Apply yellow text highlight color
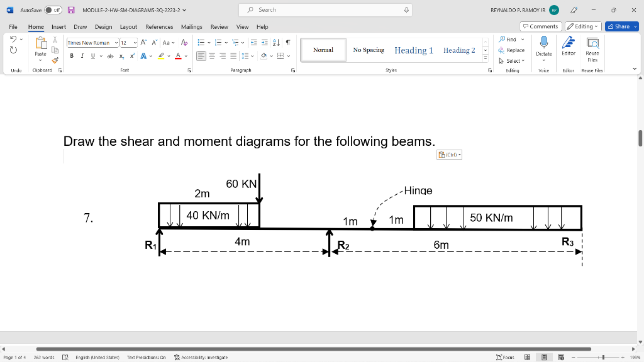The height and width of the screenshot is (362, 644). click(x=162, y=56)
